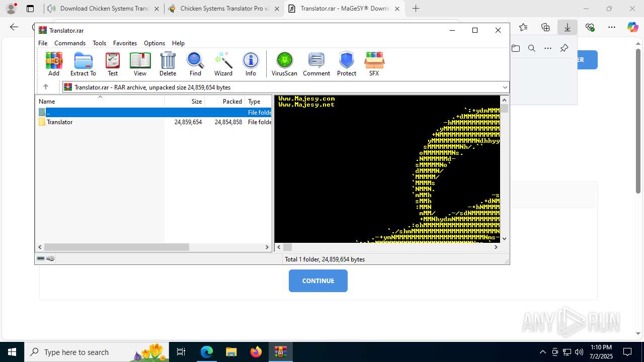Viewport: 644px width, 362px height.
Task: Open the Commands menu
Action: pyautogui.click(x=70, y=43)
